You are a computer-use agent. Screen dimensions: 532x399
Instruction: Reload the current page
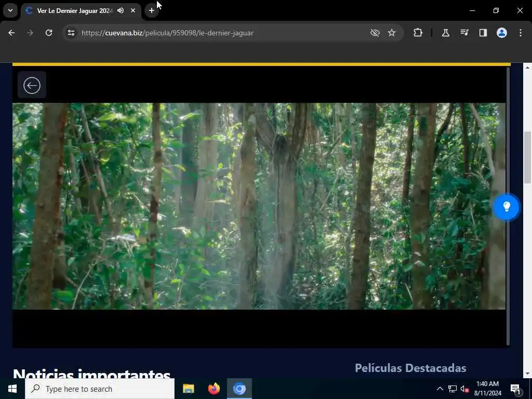[49, 33]
